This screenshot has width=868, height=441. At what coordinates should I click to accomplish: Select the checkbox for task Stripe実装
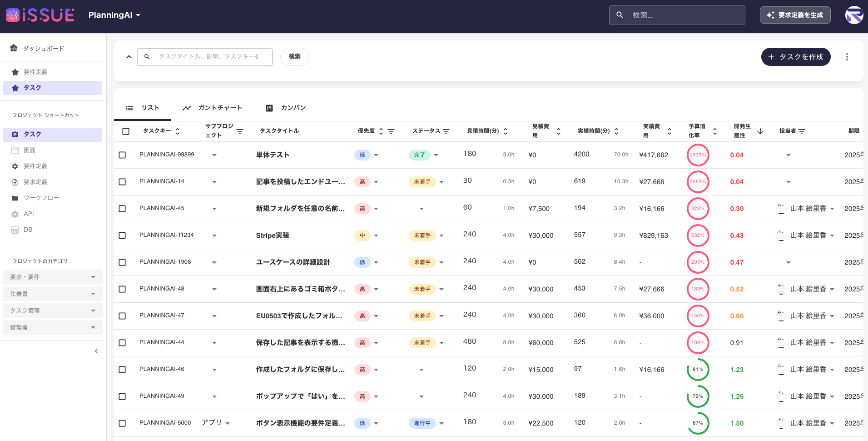coord(122,236)
